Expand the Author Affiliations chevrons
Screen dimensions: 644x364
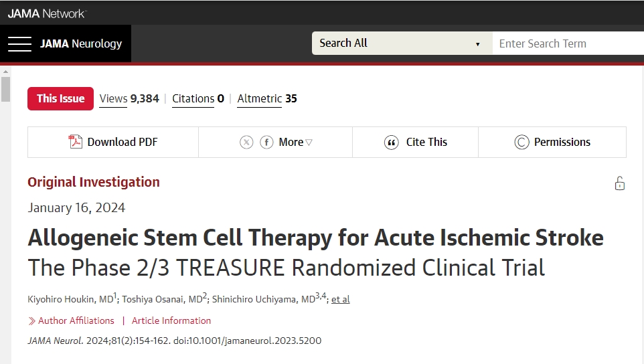tap(32, 321)
